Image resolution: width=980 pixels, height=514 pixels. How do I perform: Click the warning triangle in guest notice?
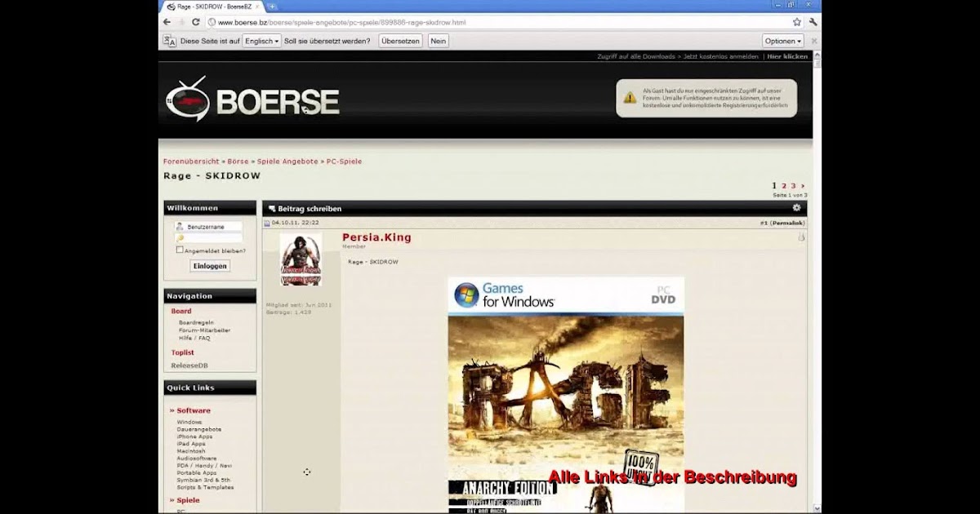pyautogui.click(x=630, y=98)
